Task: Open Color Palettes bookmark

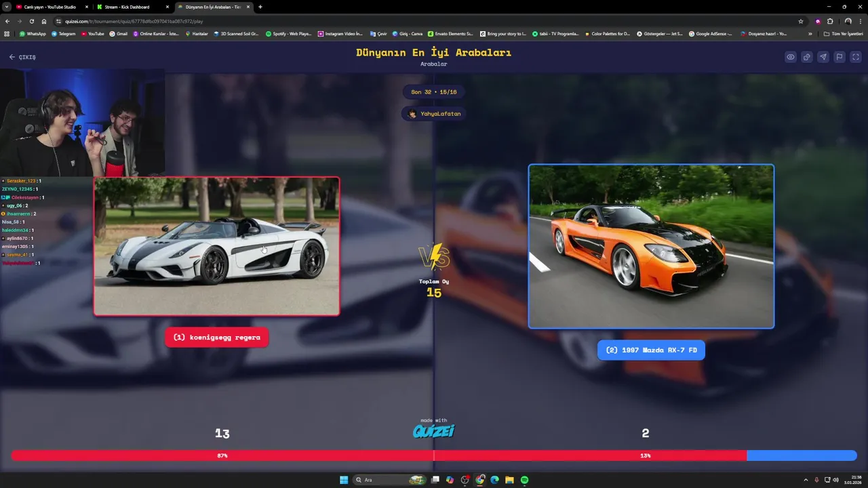Action: point(607,33)
